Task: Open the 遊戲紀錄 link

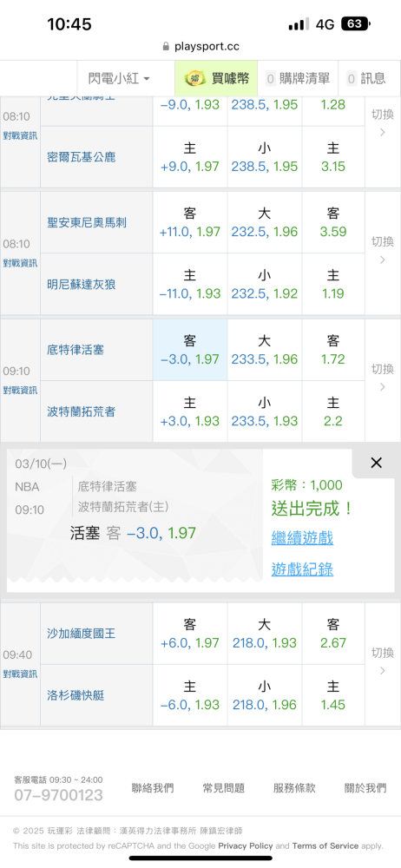Action: pos(302,569)
